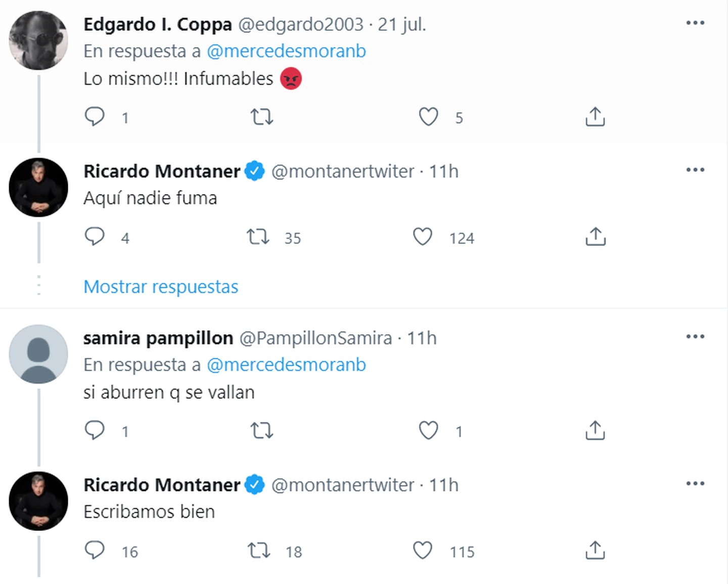728x584 pixels.
Task: Click 'Mostrar respuestas' link
Action: tap(161, 287)
